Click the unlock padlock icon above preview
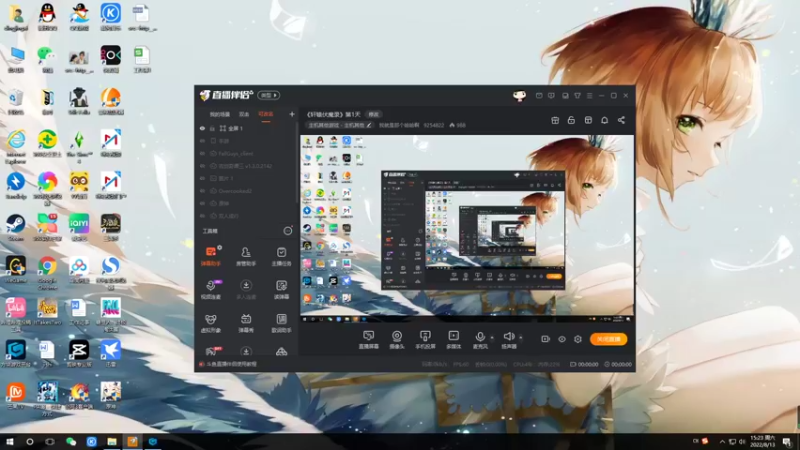This screenshot has height=450, width=800. pyautogui.click(x=571, y=120)
